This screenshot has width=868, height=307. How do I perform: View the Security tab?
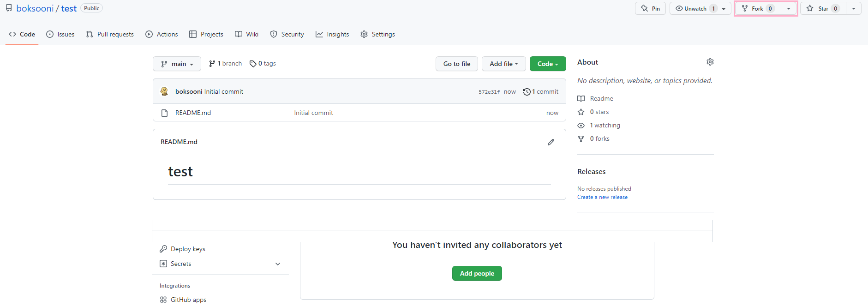(x=287, y=34)
